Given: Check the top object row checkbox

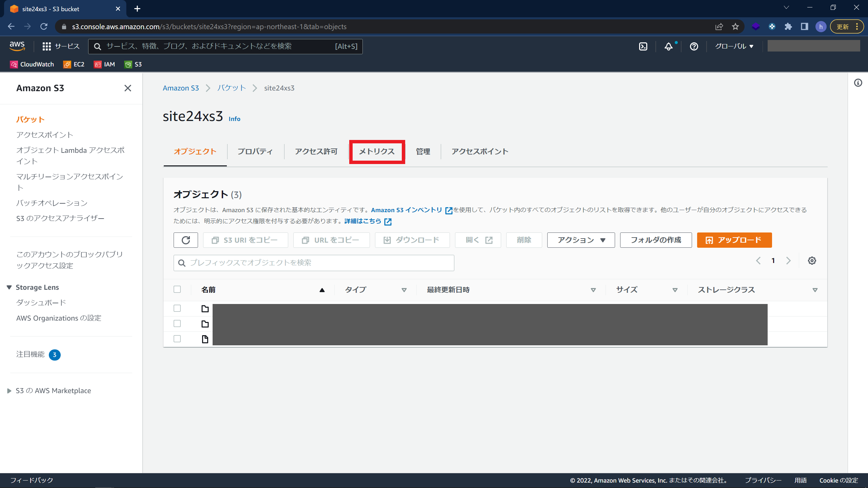Looking at the screenshot, I should point(177,308).
